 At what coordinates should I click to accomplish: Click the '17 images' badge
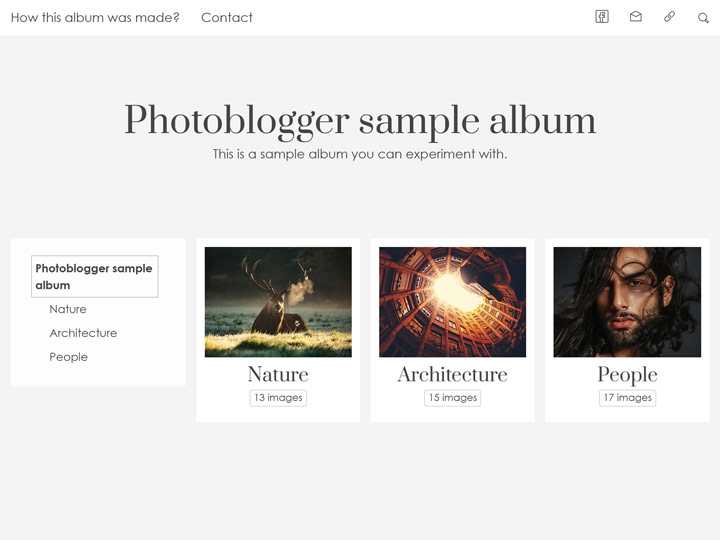(627, 398)
